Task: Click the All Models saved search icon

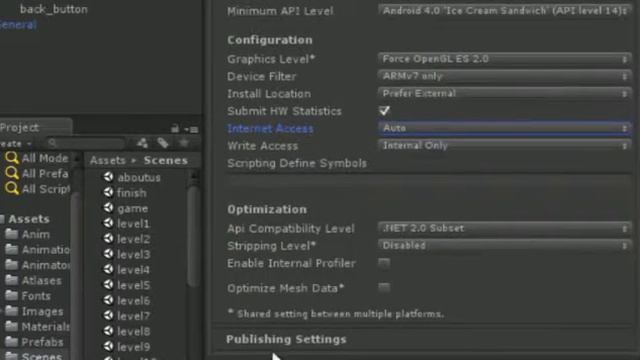Action: pyautogui.click(x=12, y=158)
